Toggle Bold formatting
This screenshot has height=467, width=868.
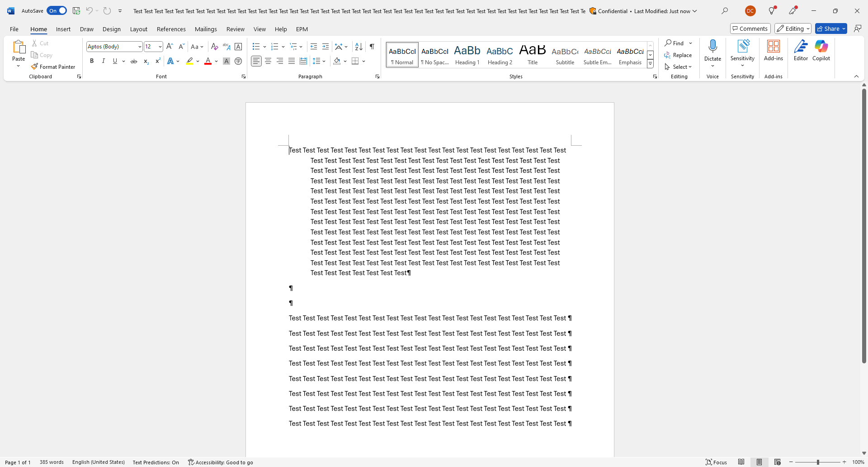click(92, 61)
